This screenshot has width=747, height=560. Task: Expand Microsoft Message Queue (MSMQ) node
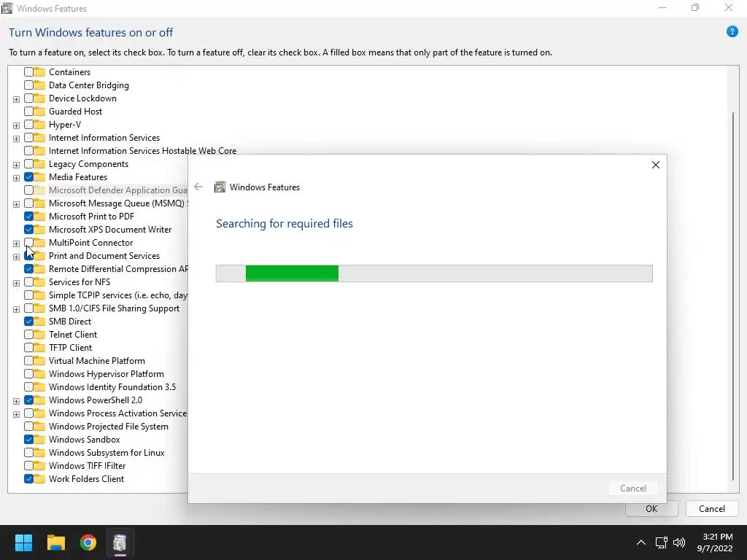(16, 204)
